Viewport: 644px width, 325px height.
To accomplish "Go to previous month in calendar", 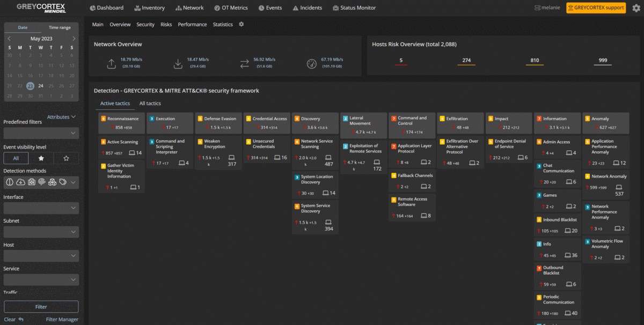I will click(9, 39).
